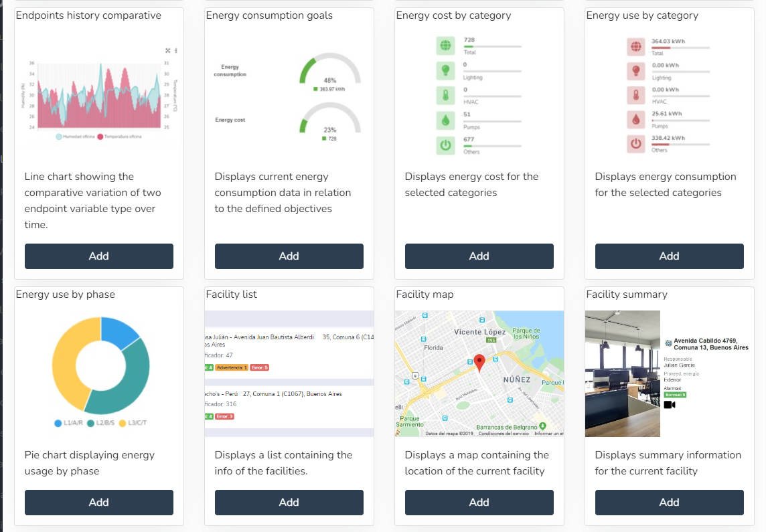Add the Energy use by phase widget

tap(99, 503)
